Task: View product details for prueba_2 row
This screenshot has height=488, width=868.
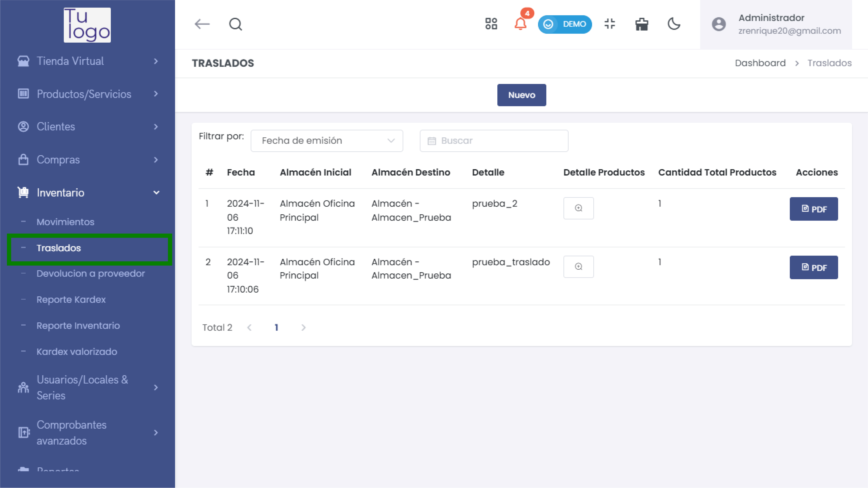Action: coord(578,208)
